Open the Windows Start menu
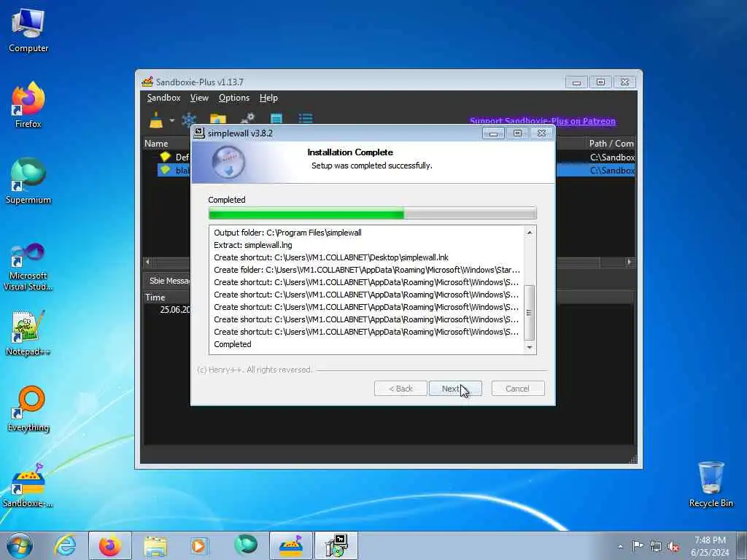Viewport: 747px width, 560px height. pyautogui.click(x=20, y=545)
